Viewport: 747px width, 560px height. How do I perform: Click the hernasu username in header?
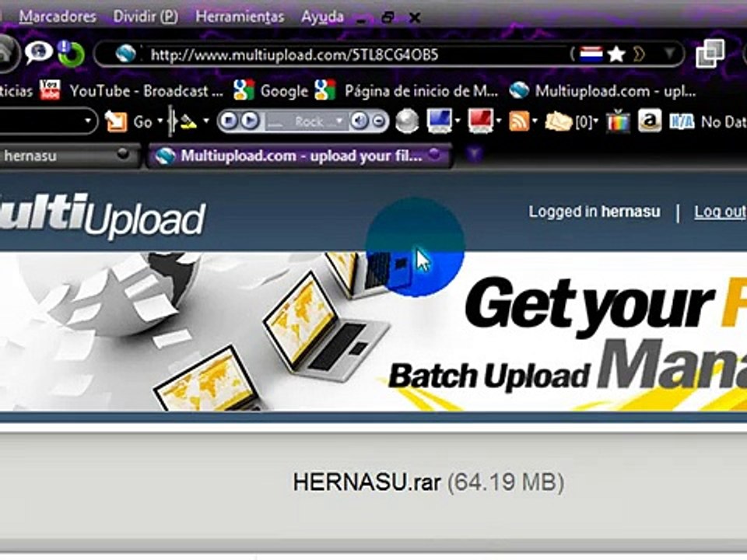(x=631, y=212)
